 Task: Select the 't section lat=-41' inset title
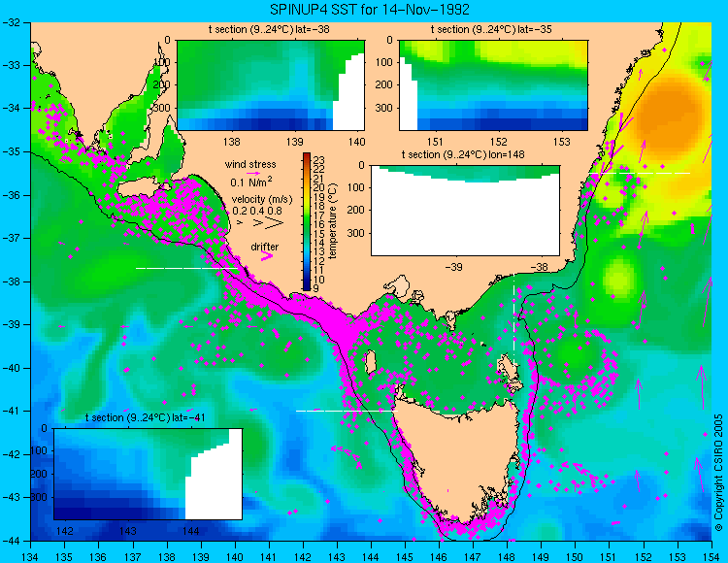pos(145,417)
